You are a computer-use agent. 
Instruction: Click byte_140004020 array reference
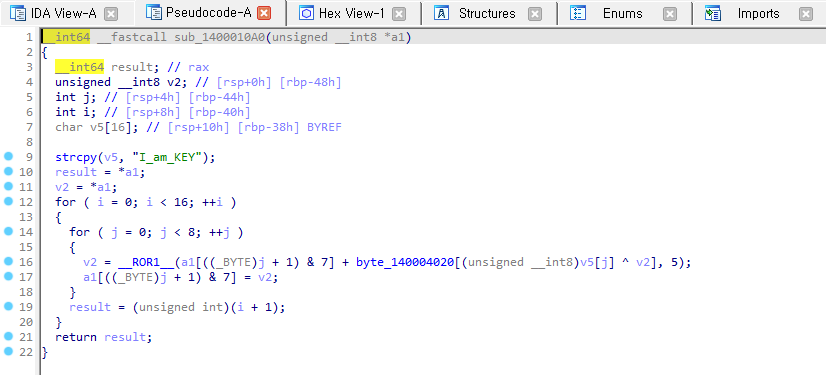point(405,262)
